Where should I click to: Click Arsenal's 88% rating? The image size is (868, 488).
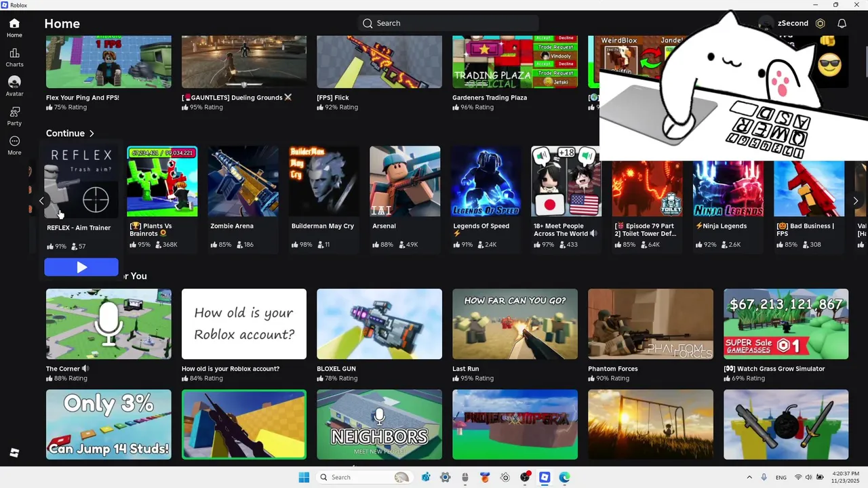coord(382,245)
